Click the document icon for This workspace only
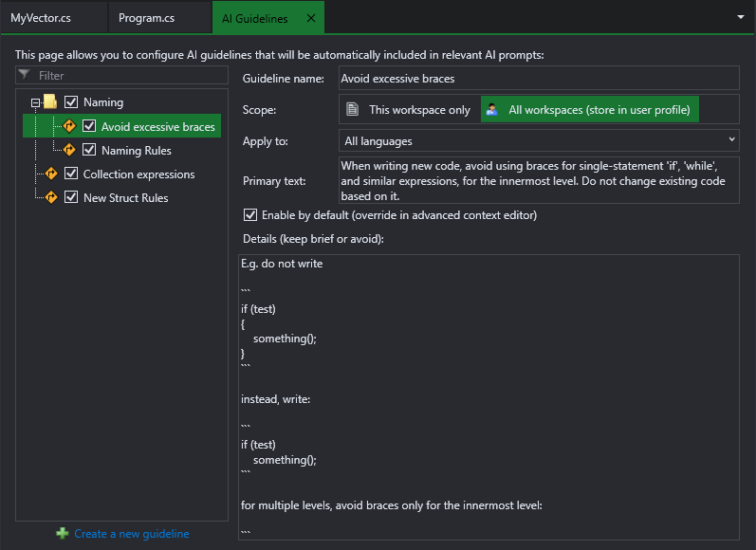 [x=353, y=109]
